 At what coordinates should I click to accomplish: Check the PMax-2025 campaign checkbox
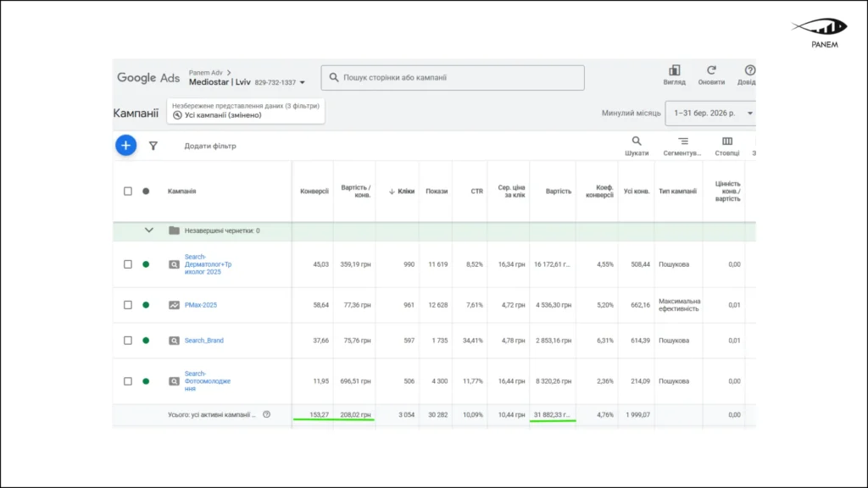(x=128, y=305)
